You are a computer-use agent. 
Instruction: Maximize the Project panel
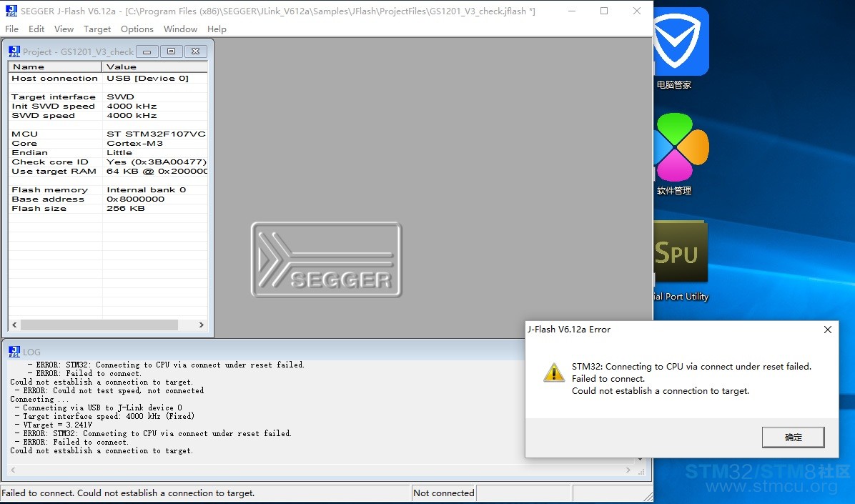[172, 51]
